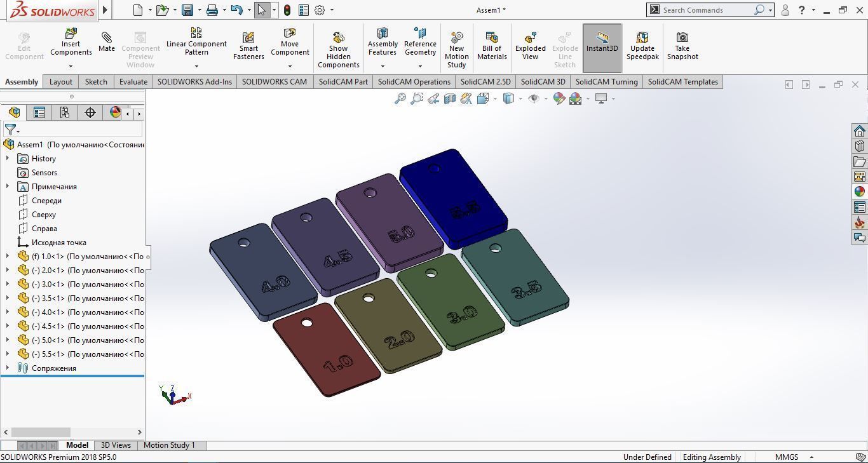868x463 pixels.
Task: Expand the Assembly Features dropdown
Action: tap(383, 66)
